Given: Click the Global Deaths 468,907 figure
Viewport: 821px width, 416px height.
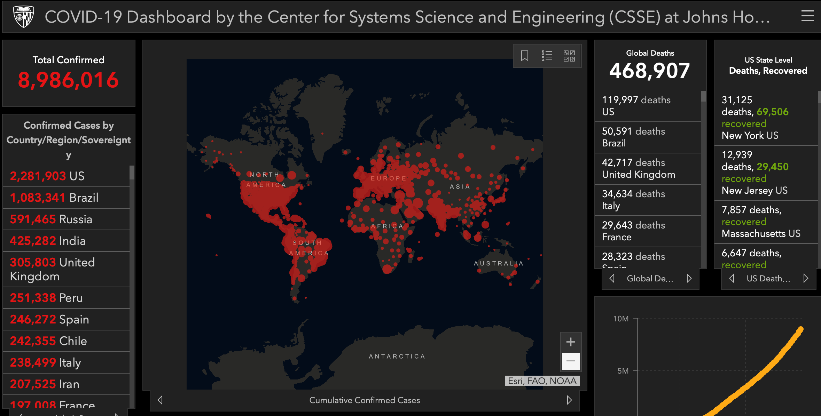Looking at the screenshot, I should tap(649, 71).
